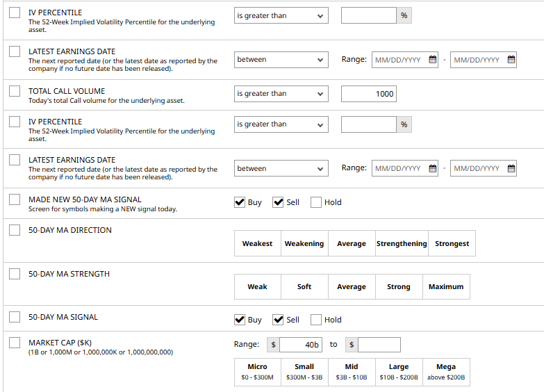The image size is (544, 392).
Task: Open end date calendar in upper Latest Earnings Date row
Action: 511,59
